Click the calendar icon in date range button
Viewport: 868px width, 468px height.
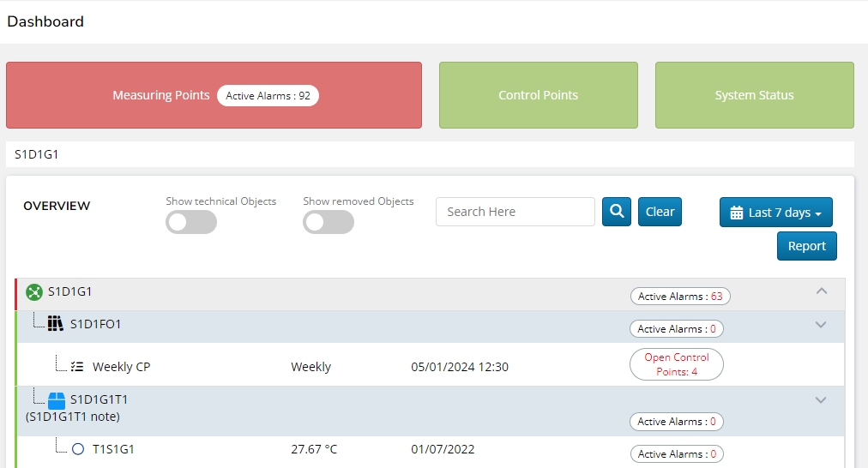click(x=736, y=213)
